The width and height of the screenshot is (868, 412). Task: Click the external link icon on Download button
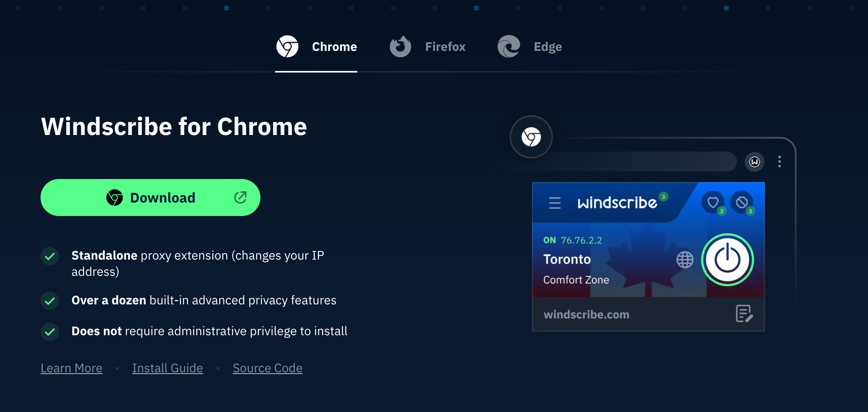(241, 197)
